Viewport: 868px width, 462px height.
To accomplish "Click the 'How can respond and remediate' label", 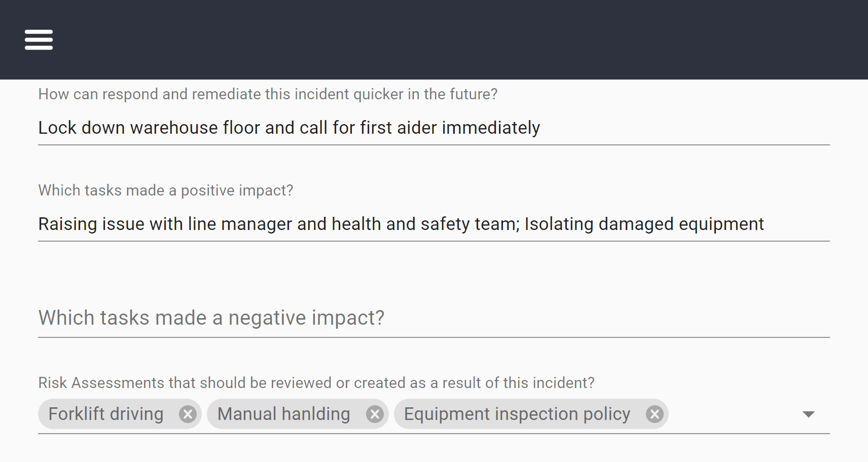I will [x=268, y=94].
